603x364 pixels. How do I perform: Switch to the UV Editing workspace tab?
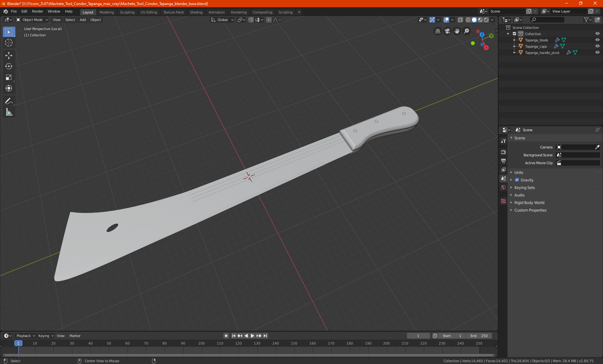149,12
